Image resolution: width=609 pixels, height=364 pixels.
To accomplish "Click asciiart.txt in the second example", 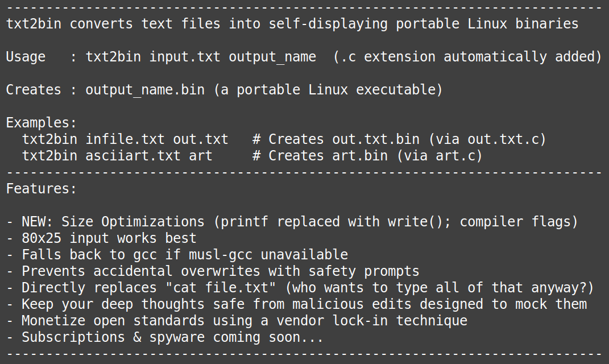I will coord(133,156).
